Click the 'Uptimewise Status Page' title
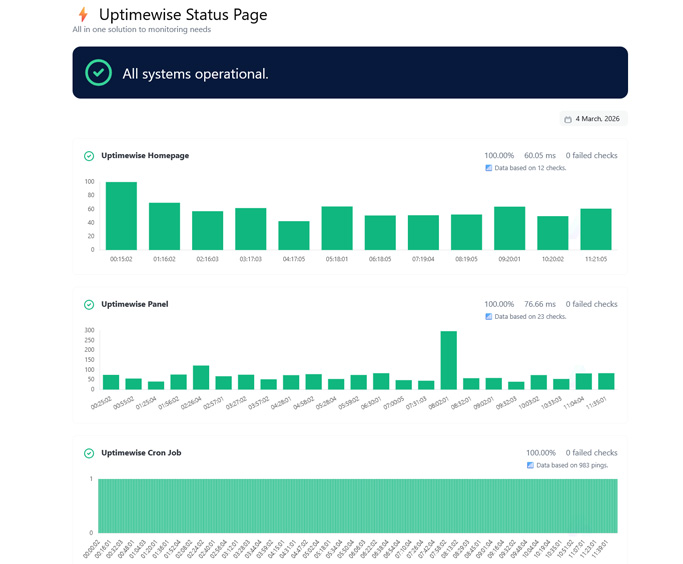Screen dimensions: 683x564 coord(183,15)
